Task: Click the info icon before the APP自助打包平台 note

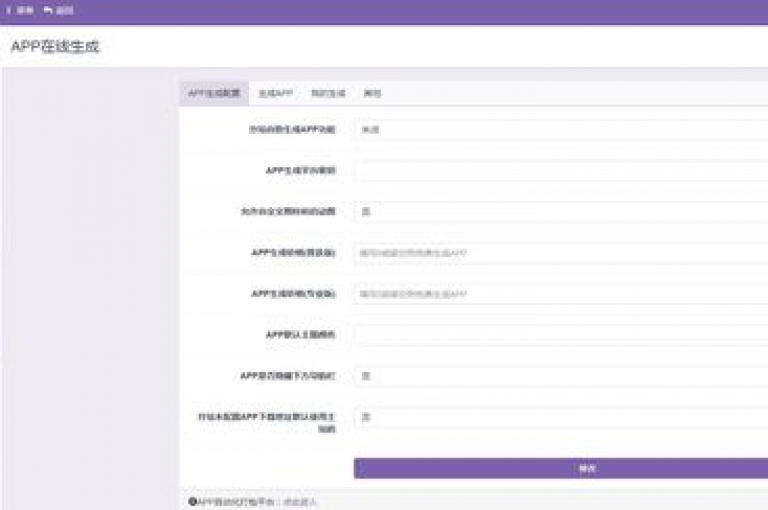Action: coord(192,501)
